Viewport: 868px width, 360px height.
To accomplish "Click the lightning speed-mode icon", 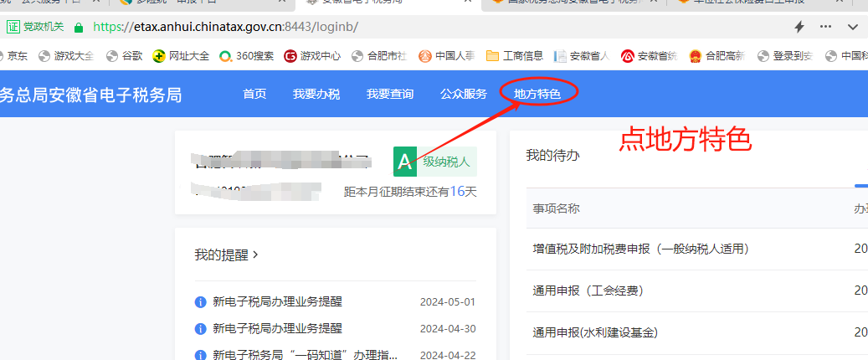I will pyautogui.click(x=799, y=27).
